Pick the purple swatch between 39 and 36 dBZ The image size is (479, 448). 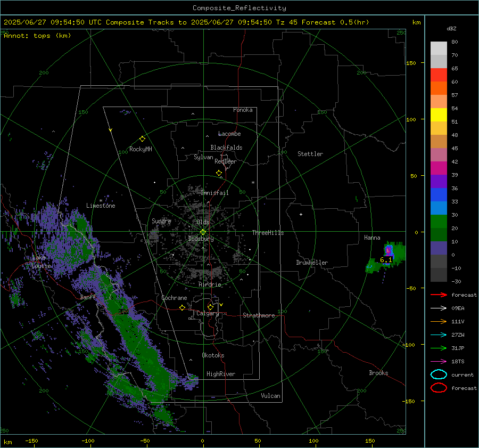coord(439,182)
